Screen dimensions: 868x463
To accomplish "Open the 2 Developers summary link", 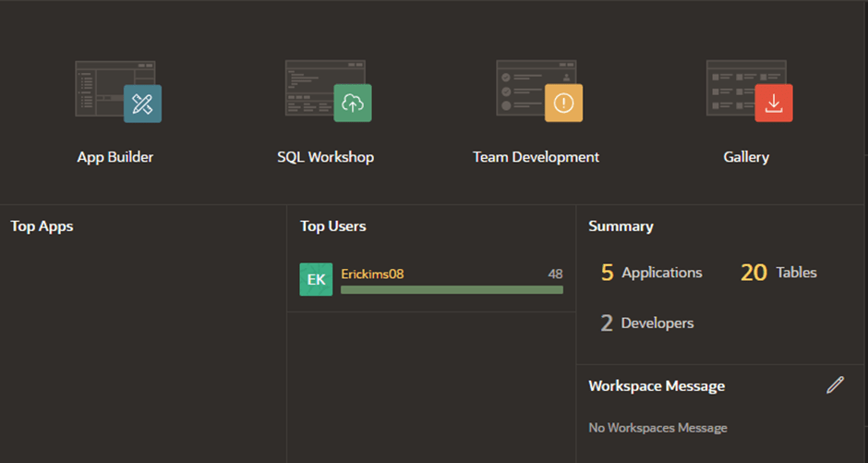I will pos(647,323).
